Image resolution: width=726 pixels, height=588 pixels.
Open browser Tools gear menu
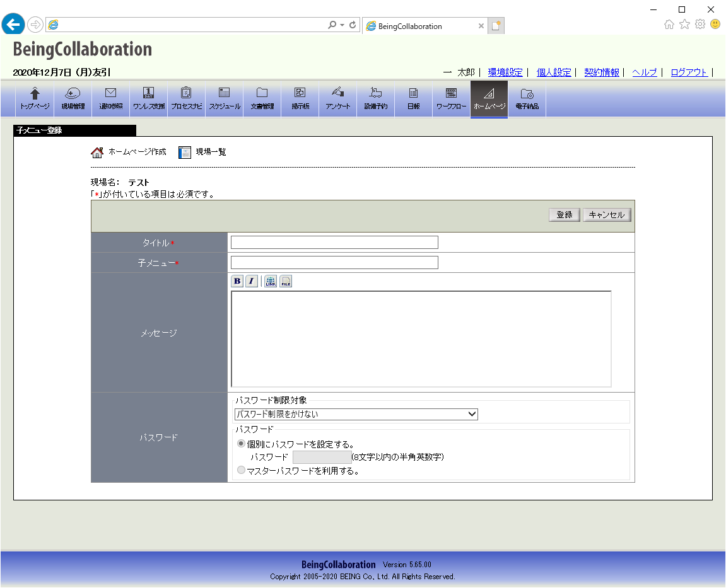[x=700, y=24]
